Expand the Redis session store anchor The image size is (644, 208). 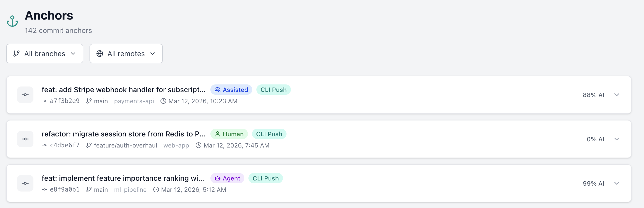(x=617, y=139)
